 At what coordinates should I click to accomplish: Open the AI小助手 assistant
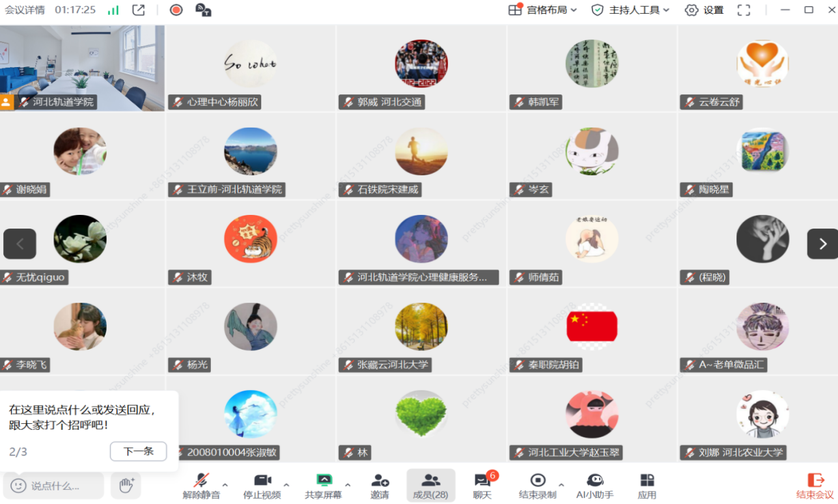[x=595, y=486]
